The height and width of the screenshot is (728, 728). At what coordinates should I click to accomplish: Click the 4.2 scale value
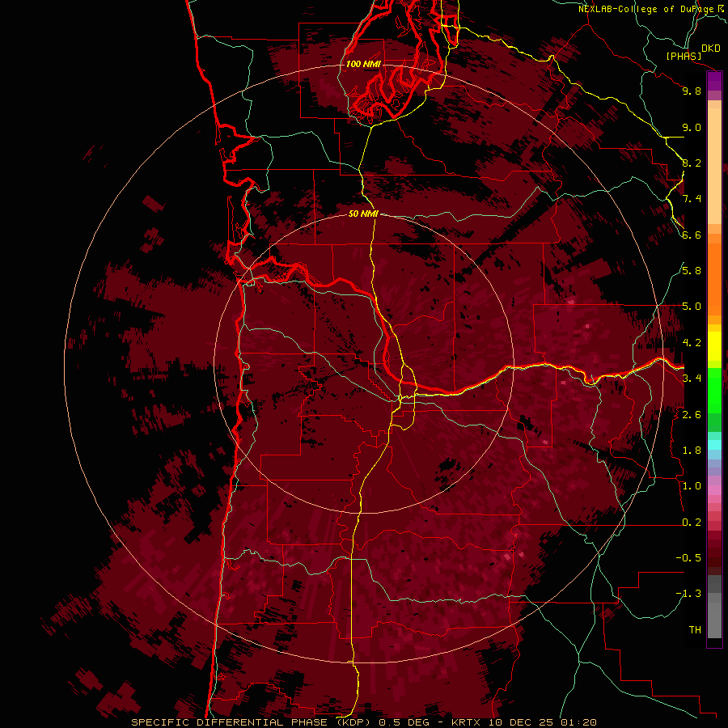click(692, 343)
